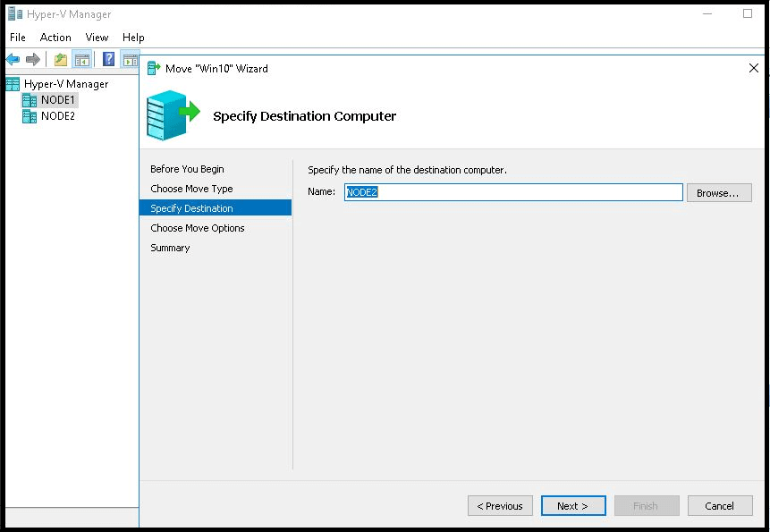Screen dimensions: 770x532
Task: Open the File menu
Action: (x=18, y=38)
